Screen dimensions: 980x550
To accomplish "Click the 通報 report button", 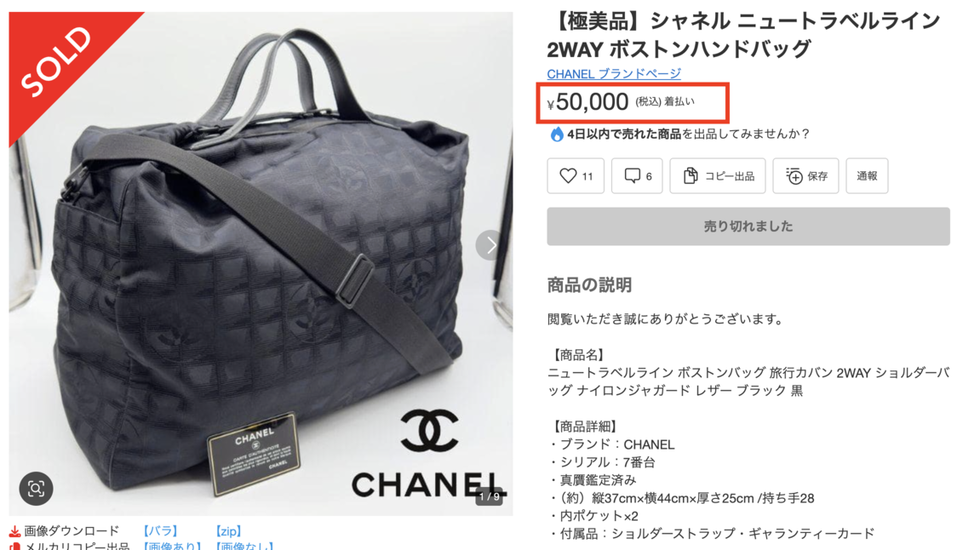I will coord(867,176).
